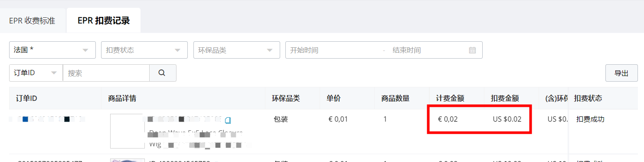Screen dimensions: 644x162
Task: Click the 包装 cell in first row
Action: [281, 119]
